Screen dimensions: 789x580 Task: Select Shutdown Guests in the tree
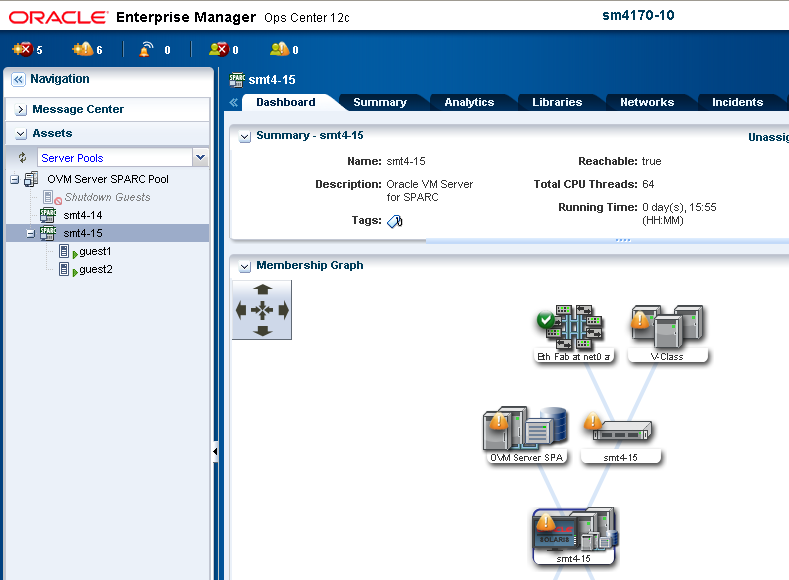pyautogui.click(x=107, y=197)
